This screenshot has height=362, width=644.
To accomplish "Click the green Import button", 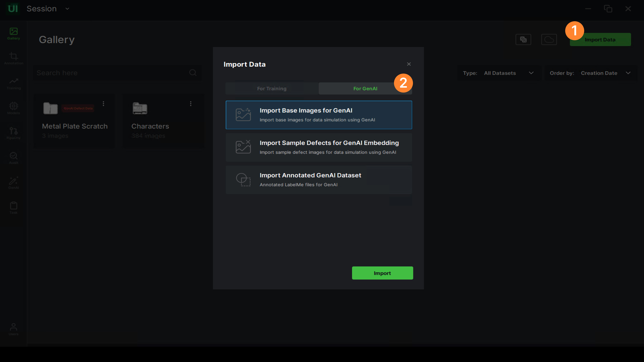I will 382,273.
